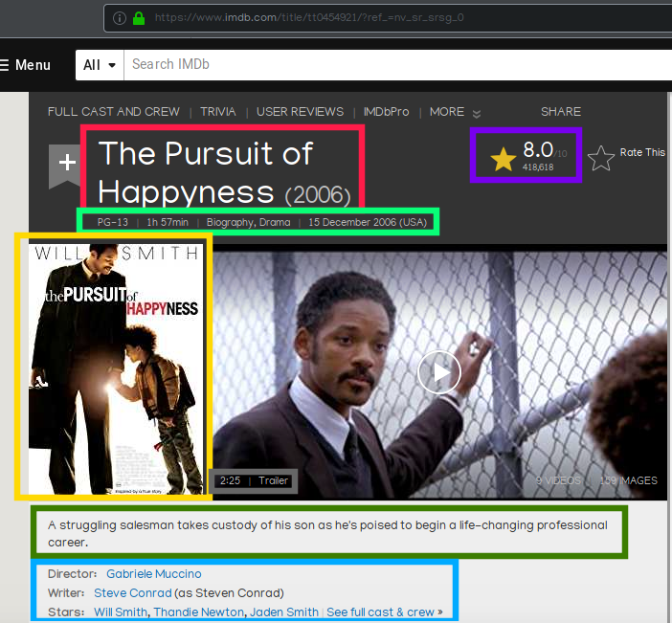Open FULL CAST AND CREW
The width and height of the screenshot is (672, 623).
[x=114, y=112]
